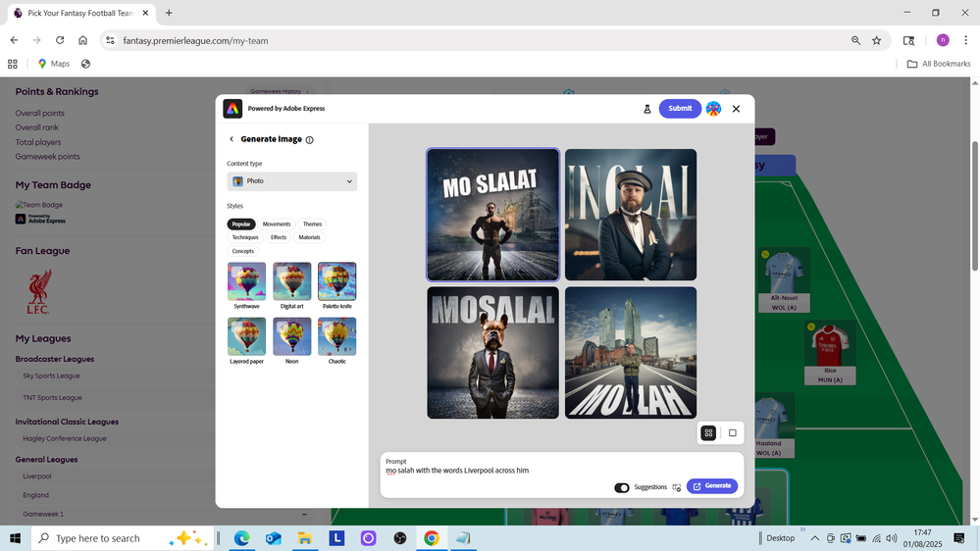
Task: Select the Techniques styles tab
Action: tap(245, 237)
